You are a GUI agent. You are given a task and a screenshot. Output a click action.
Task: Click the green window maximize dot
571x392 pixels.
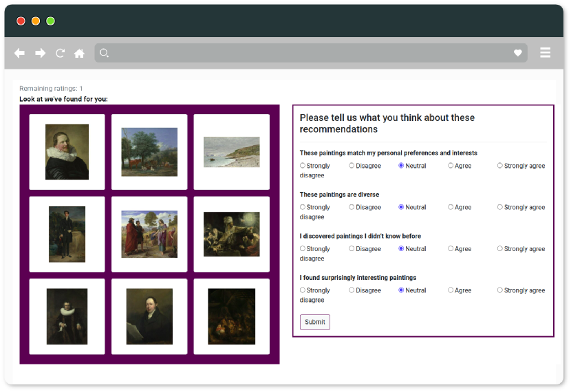(x=50, y=21)
